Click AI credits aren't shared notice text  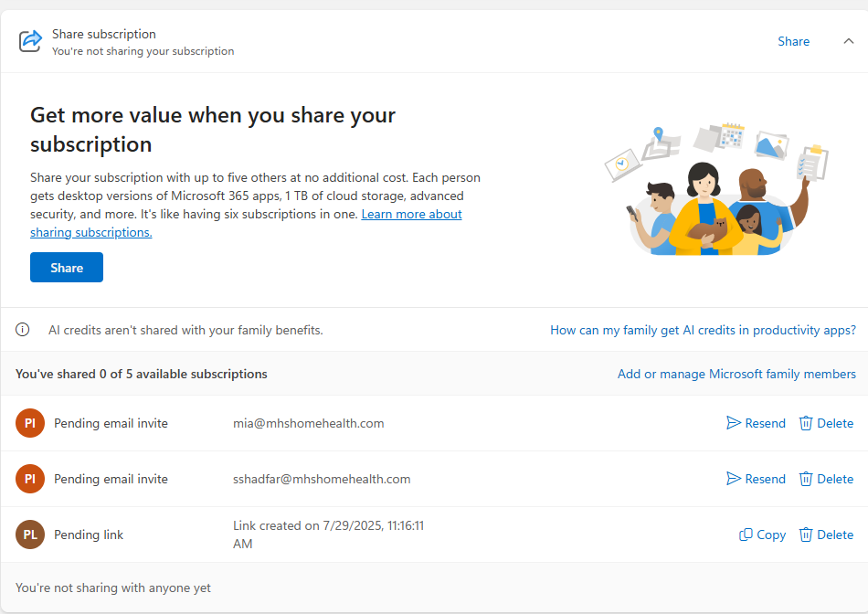(185, 331)
